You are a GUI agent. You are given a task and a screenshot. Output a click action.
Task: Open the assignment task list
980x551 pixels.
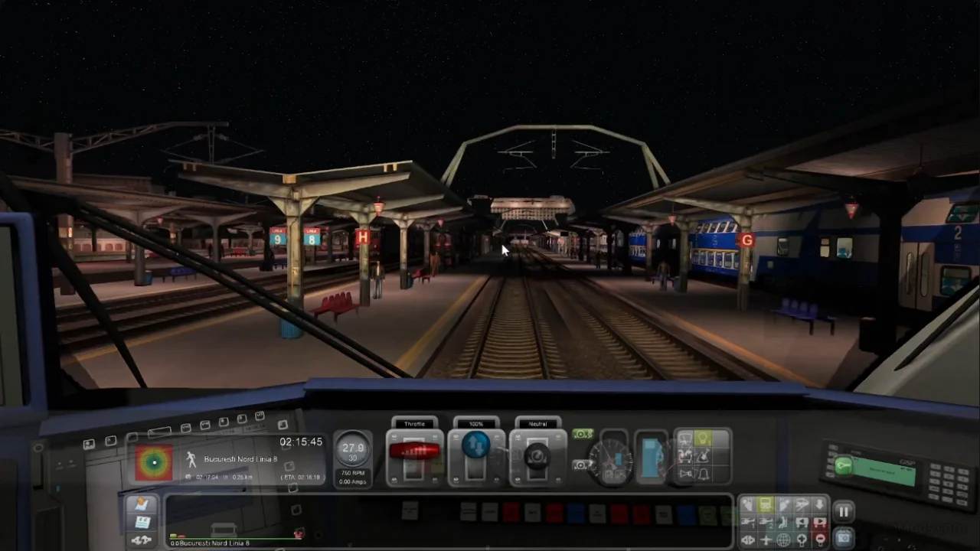[142, 522]
